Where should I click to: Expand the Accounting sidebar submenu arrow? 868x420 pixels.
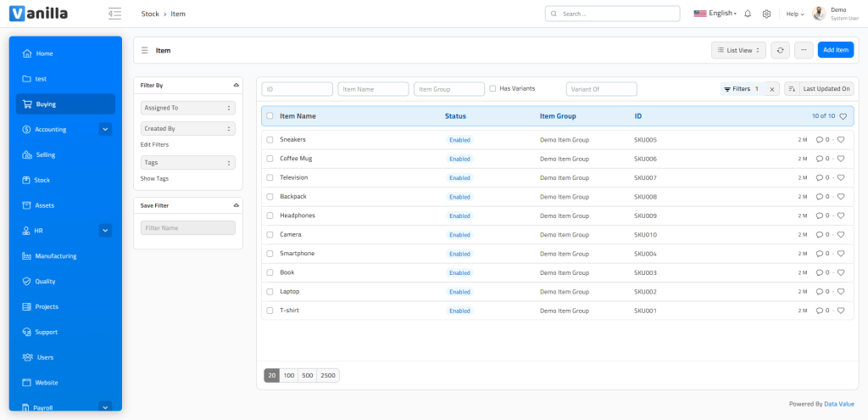tap(105, 129)
